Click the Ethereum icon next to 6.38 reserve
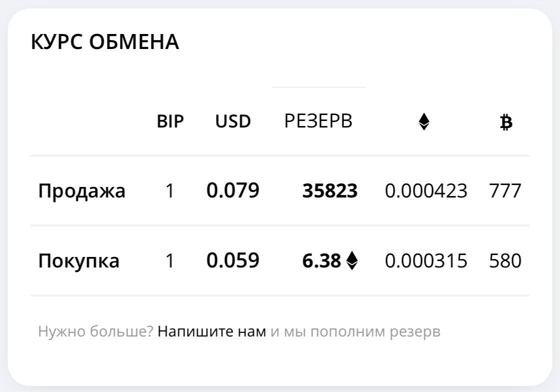560x392 pixels. (x=352, y=260)
